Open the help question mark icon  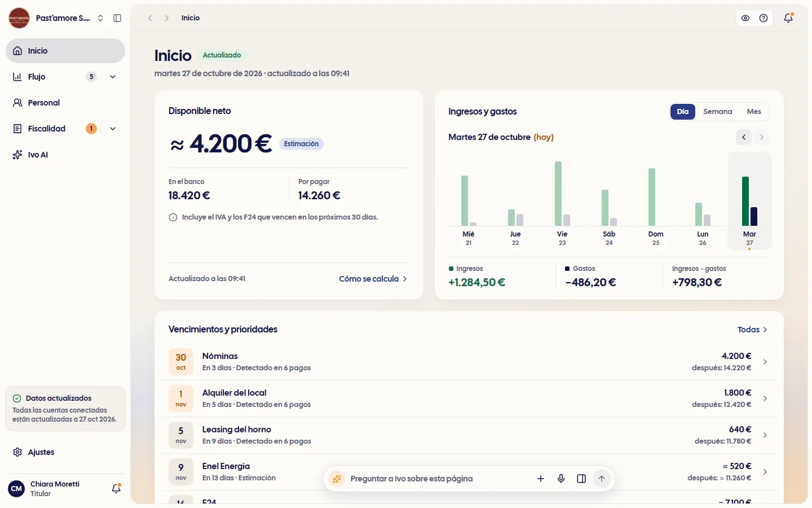[764, 18]
